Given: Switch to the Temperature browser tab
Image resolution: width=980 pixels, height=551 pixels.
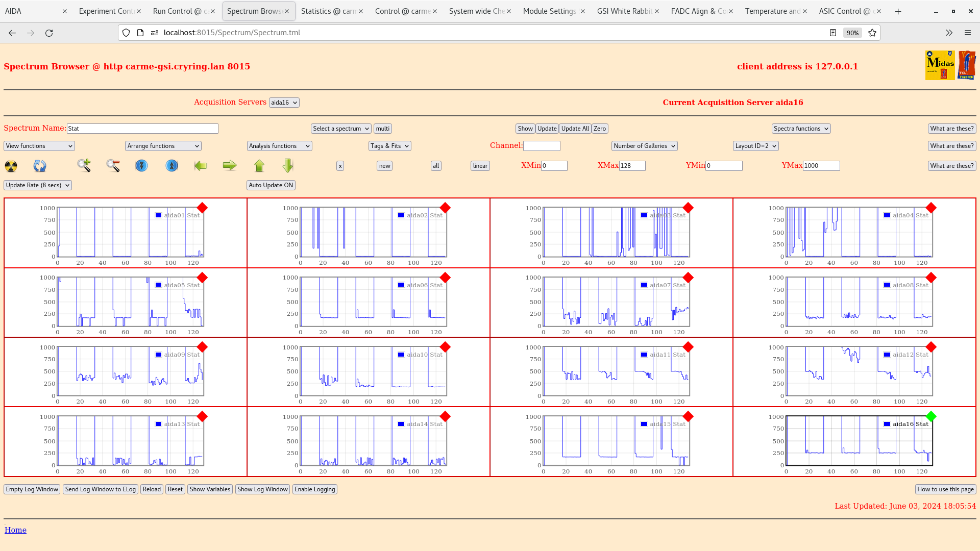Looking at the screenshot, I should (x=772, y=11).
